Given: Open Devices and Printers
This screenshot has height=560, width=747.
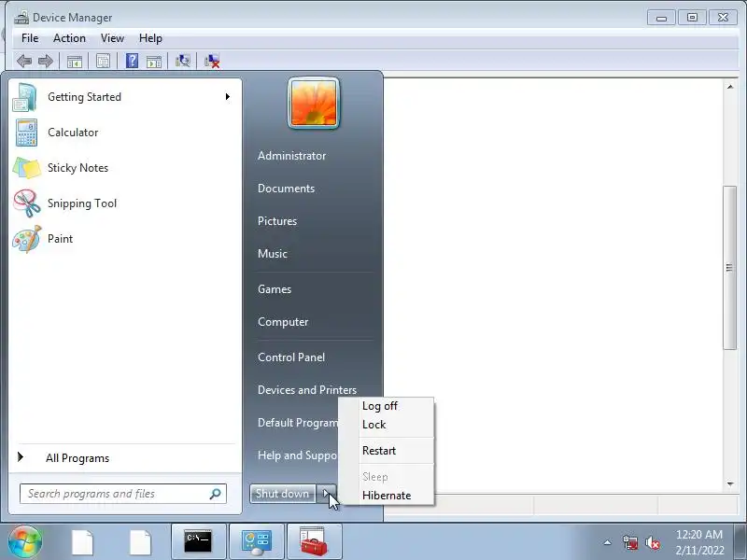Looking at the screenshot, I should [x=307, y=390].
